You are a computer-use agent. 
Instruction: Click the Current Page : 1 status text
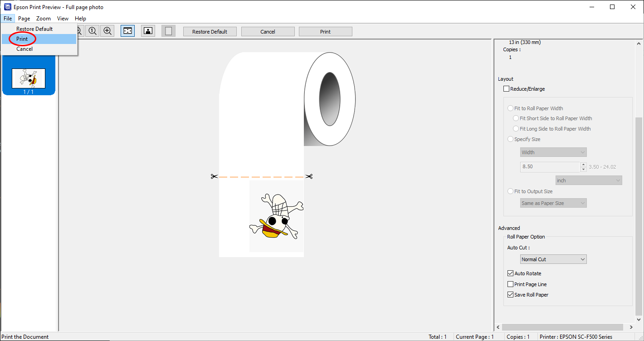(475, 337)
